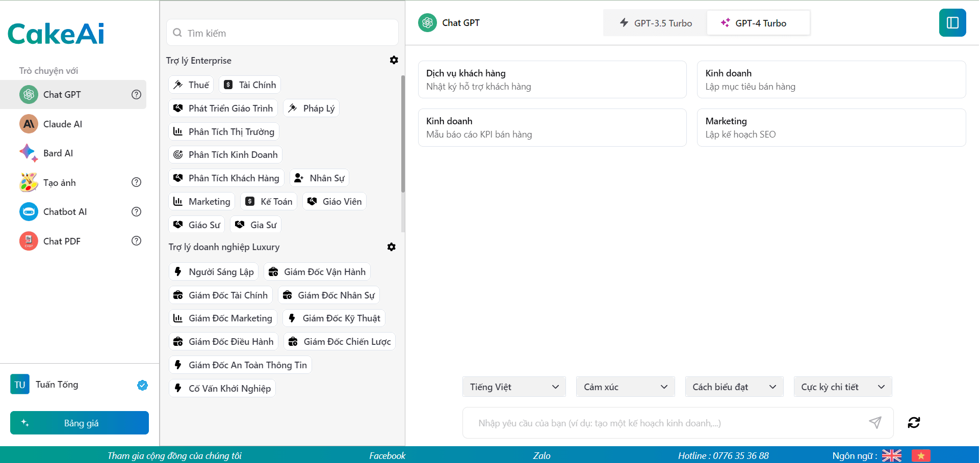Switch language to English flag
Image resolution: width=980 pixels, height=463 pixels.
coord(891,455)
